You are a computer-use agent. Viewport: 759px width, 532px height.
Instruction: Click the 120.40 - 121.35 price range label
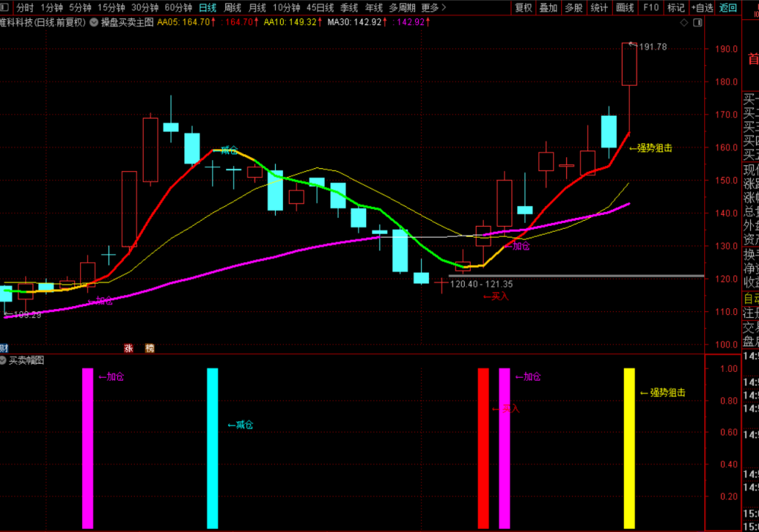[481, 284]
